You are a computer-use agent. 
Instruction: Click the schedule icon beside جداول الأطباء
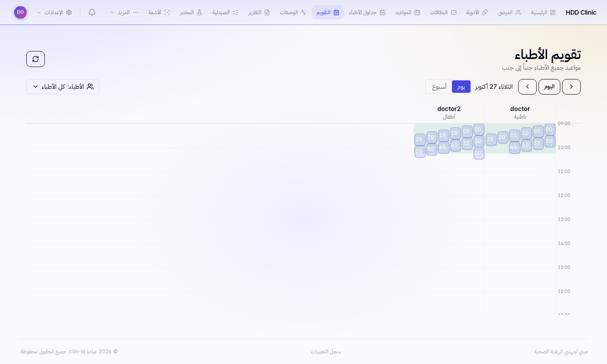tap(383, 12)
